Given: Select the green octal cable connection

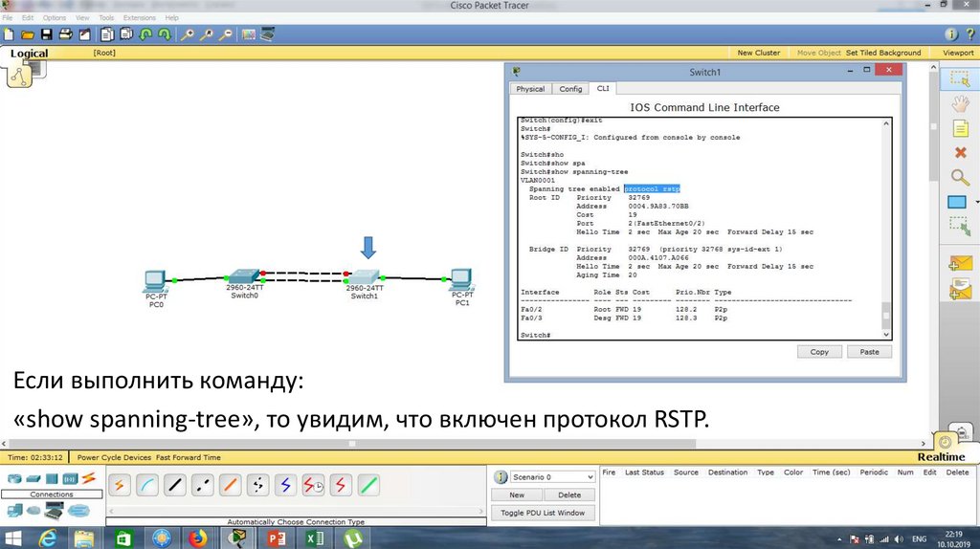Looking at the screenshot, I should coord(368,485).
